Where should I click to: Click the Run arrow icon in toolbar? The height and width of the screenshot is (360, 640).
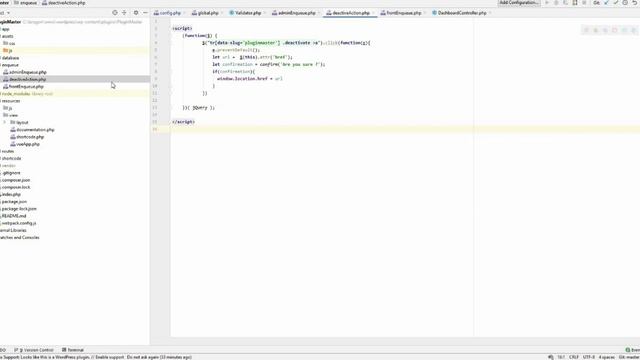point(547,3)
